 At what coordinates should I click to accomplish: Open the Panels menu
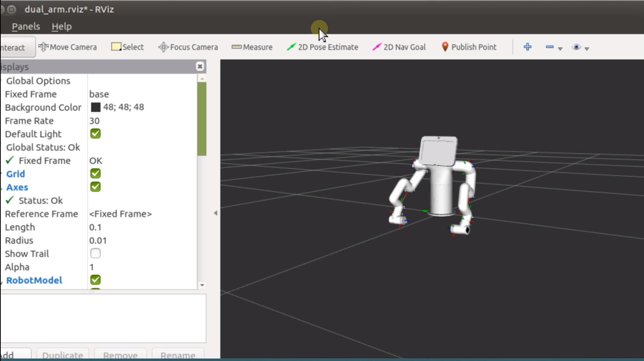point(26,27)
